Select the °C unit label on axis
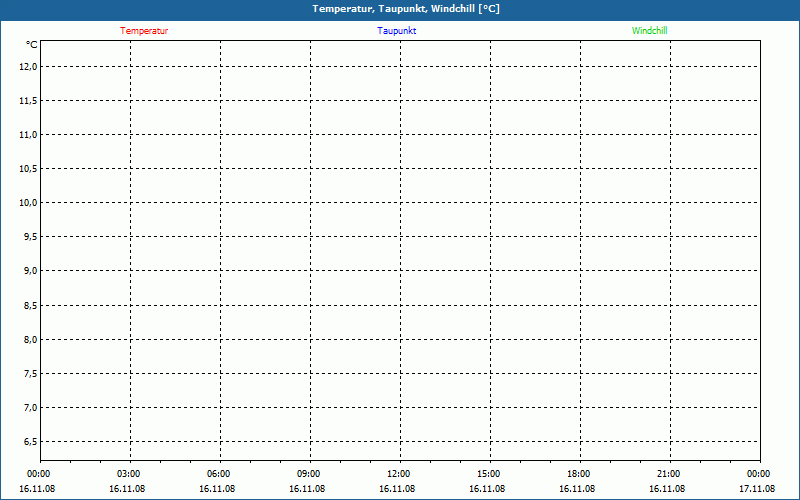The height and width of the screenshot is (500, 800). click(x=32, y=45)
